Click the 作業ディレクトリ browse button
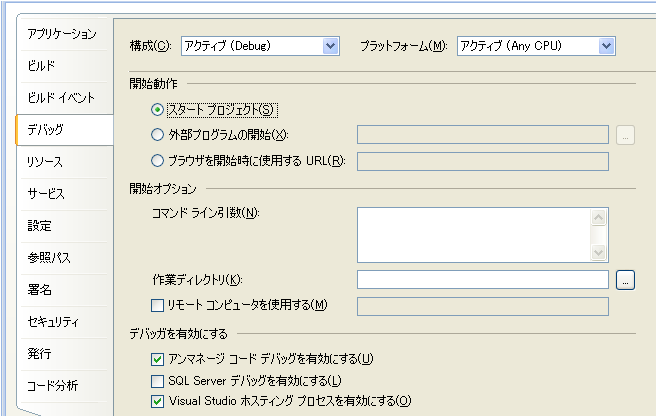657x417 pixels. click(x=626, y=280)
